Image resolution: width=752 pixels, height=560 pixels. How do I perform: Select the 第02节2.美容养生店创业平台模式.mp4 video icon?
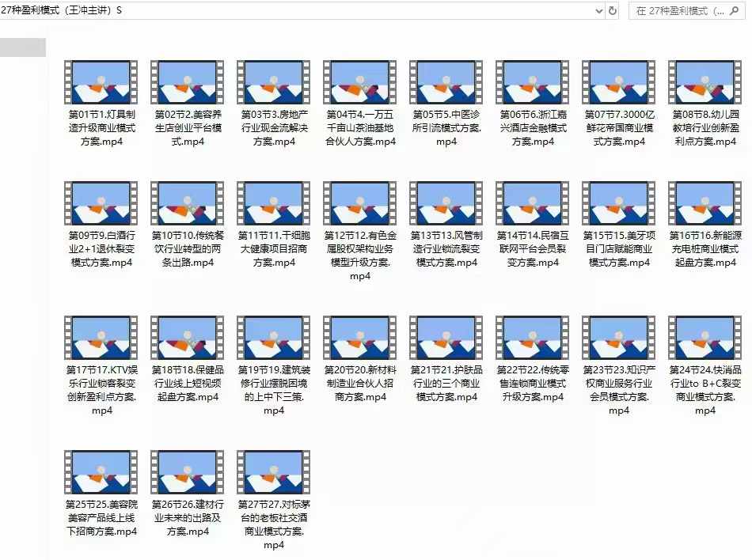pos(187,82)
